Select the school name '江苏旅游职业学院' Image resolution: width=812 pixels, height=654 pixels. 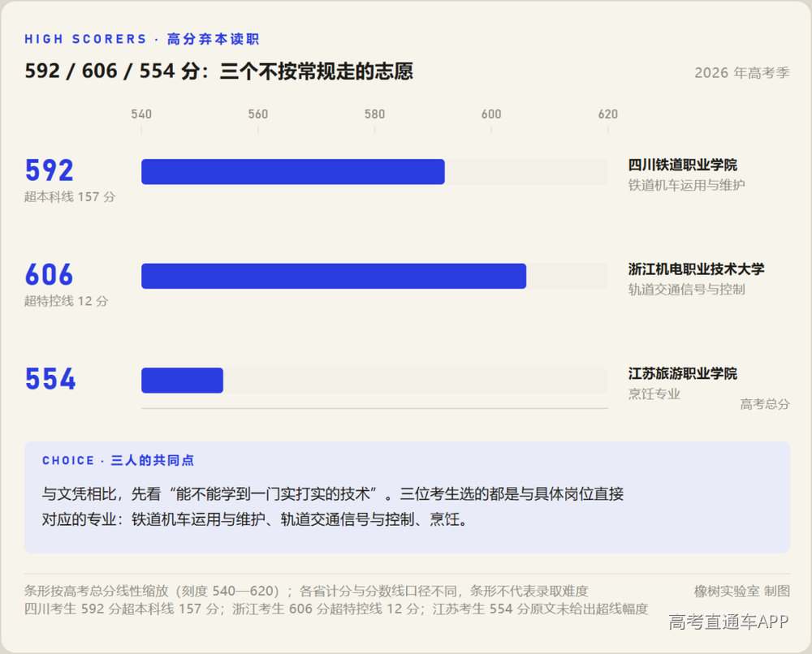click(x=683, y=373)
